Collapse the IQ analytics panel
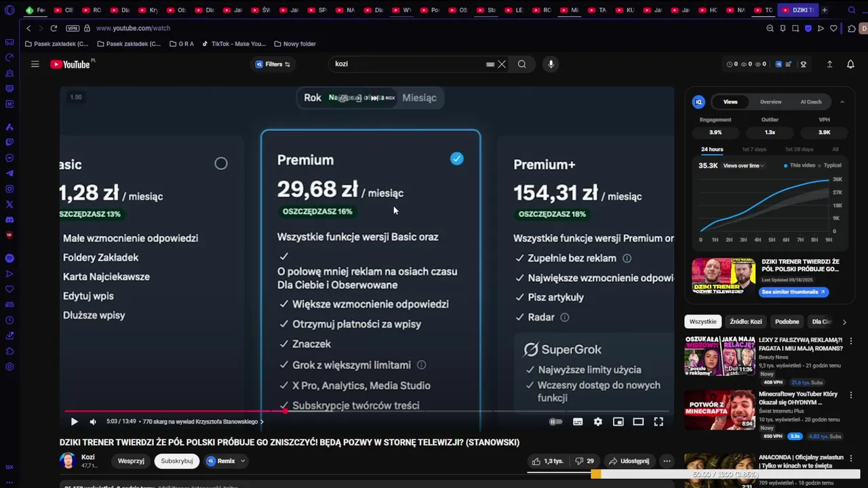868x488 pixels. 842,102
